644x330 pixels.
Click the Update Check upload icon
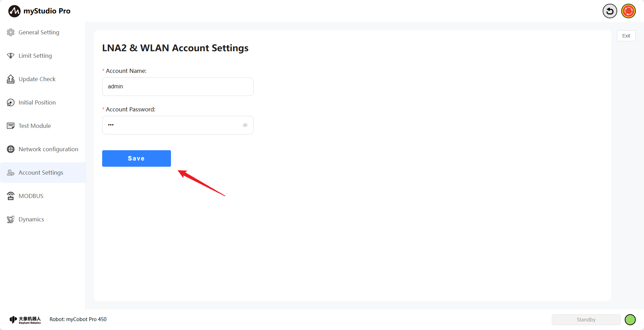(x=11, y=79)
